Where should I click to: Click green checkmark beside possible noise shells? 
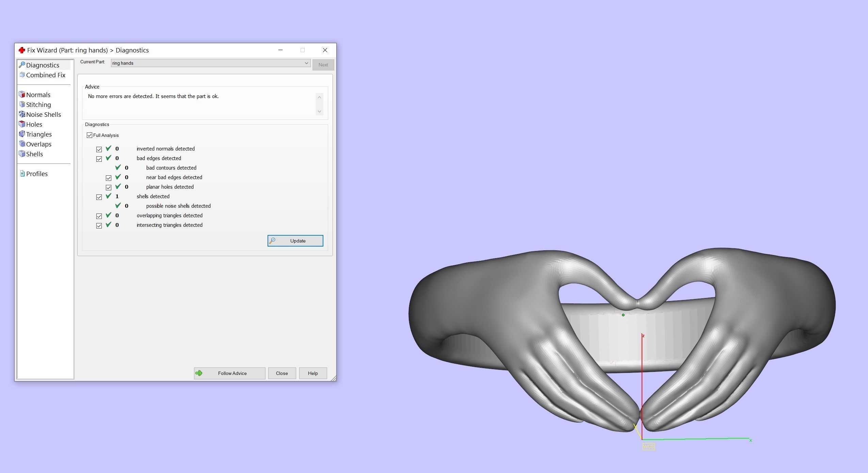118,205
